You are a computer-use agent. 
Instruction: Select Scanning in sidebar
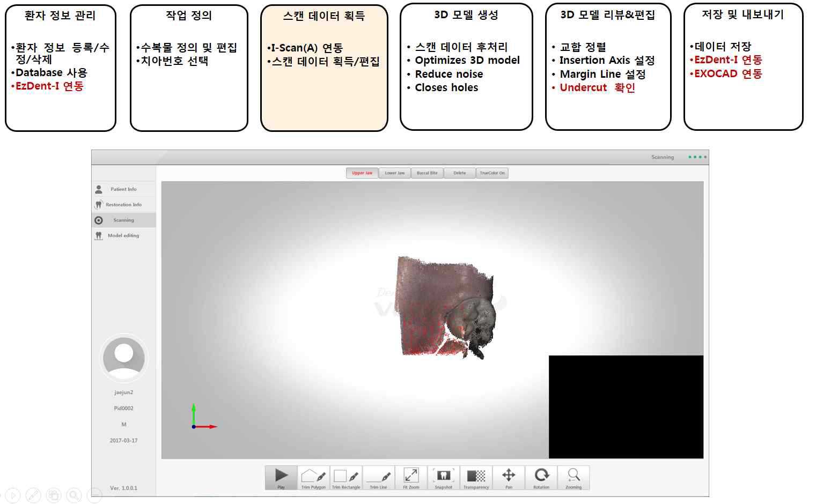point(123,220)
